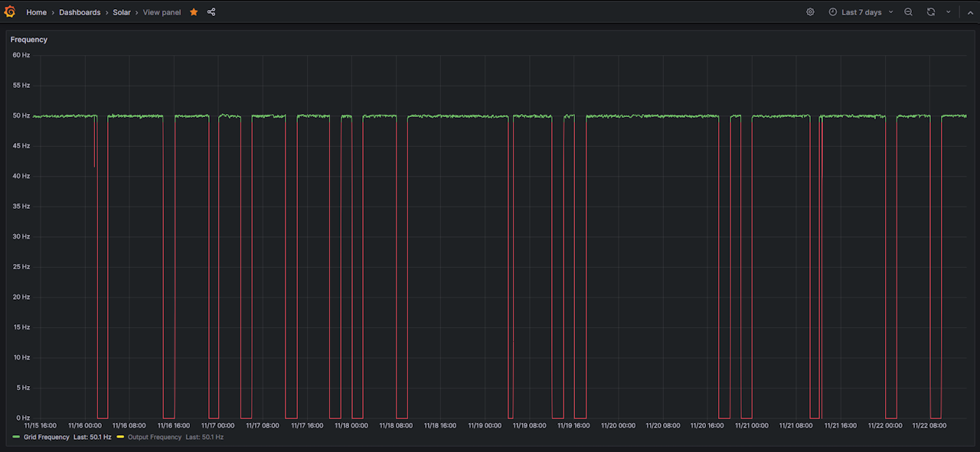Image resolution: width=980 pixels, height=452 pixels.
Task: Open the Last 7 days time range dropdown
Action: pyautogui.click(x=861, y=12)
